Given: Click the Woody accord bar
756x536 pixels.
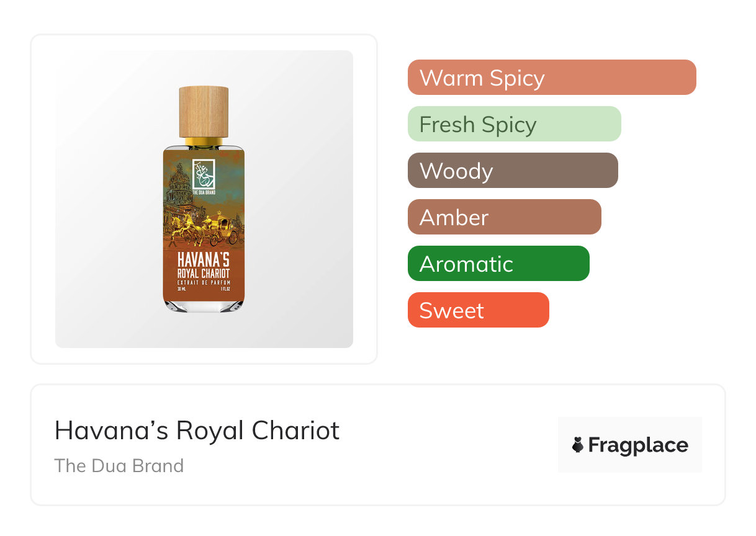Looking at the screenshot, I should (512, 171).
